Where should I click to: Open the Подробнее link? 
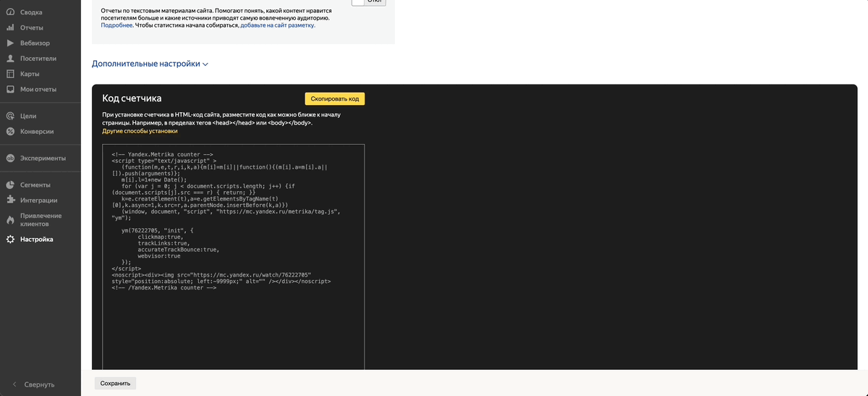116,25
